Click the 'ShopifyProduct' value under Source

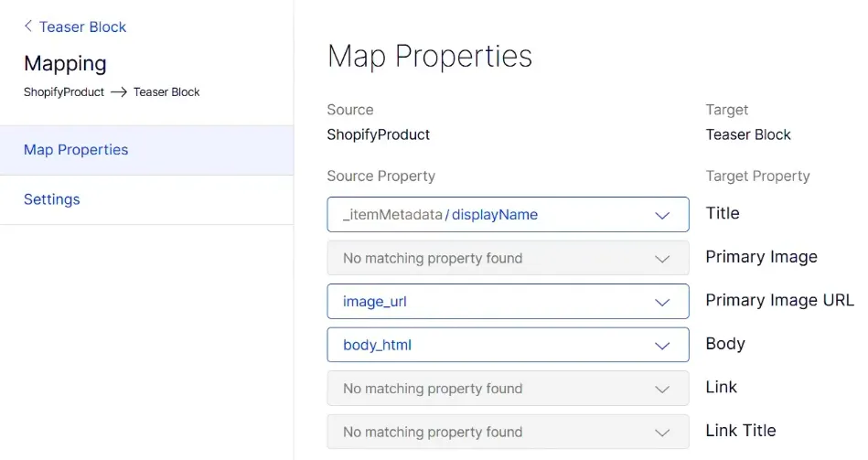378,134
